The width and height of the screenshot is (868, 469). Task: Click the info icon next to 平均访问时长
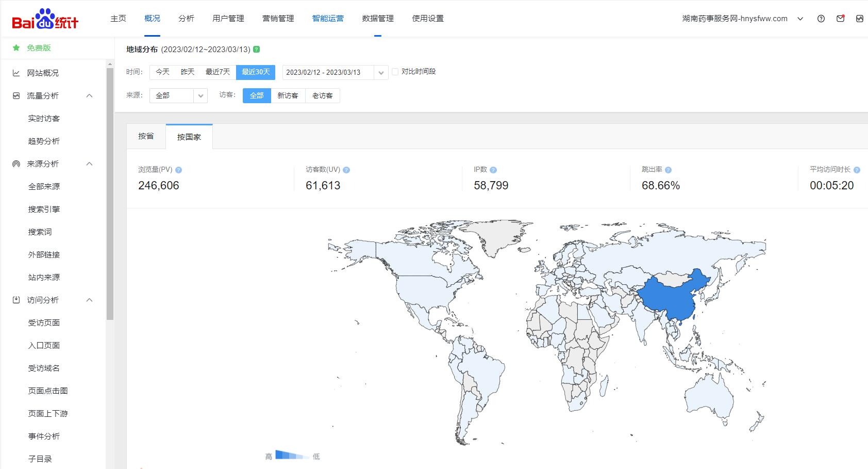click(x=857, y=170)
